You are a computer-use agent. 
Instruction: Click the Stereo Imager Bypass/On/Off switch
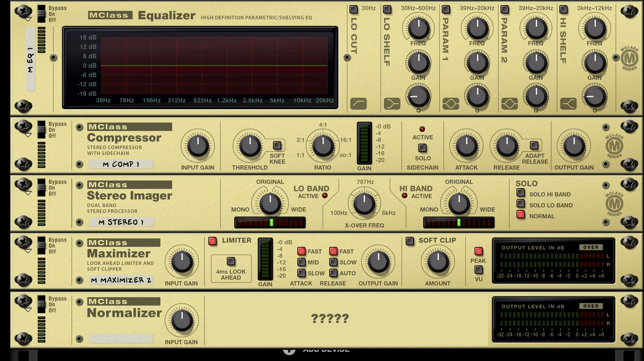tap(41, 188)
